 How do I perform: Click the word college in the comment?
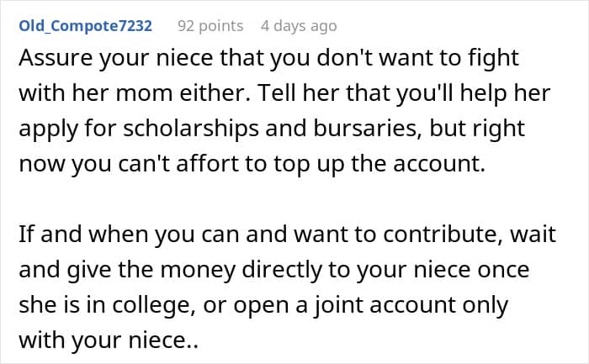click(154, 304)
